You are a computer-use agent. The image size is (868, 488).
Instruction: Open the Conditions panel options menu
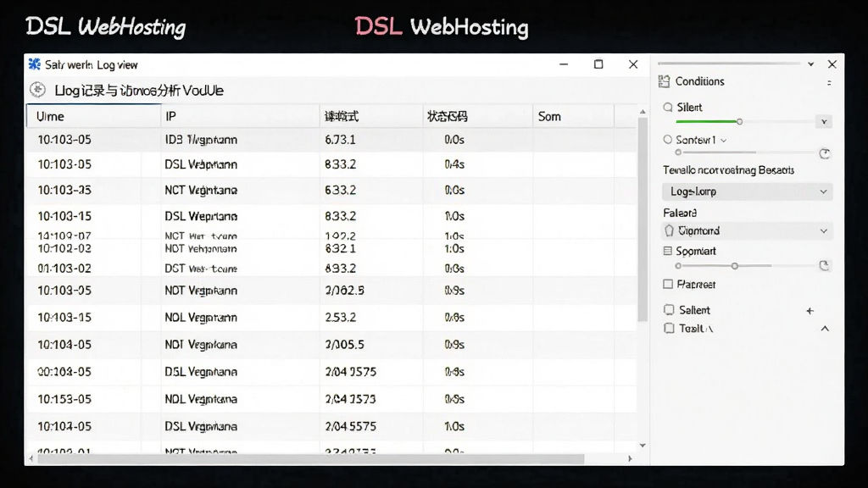[x=829, y=82]
